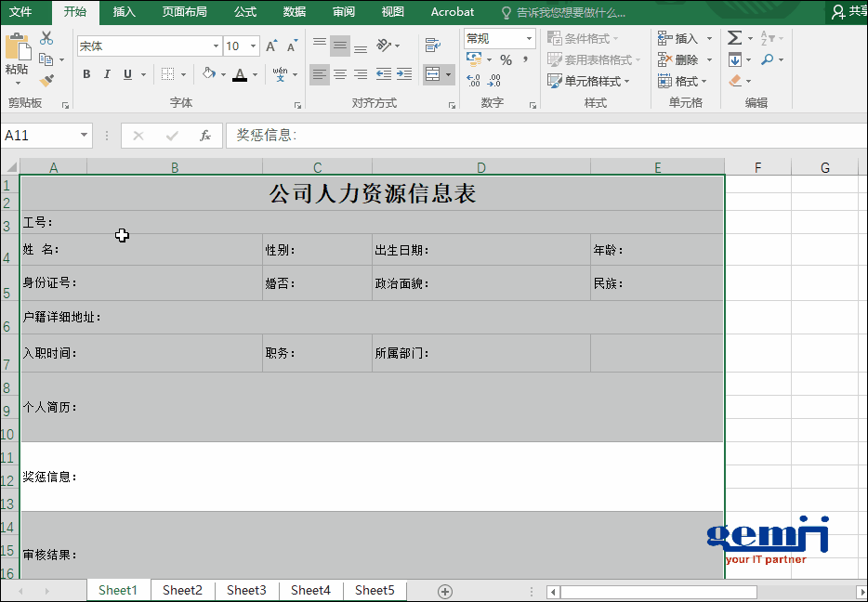Click the percent style icon
This screenshot has height=602, width=868.
click(x=506, y=60)
